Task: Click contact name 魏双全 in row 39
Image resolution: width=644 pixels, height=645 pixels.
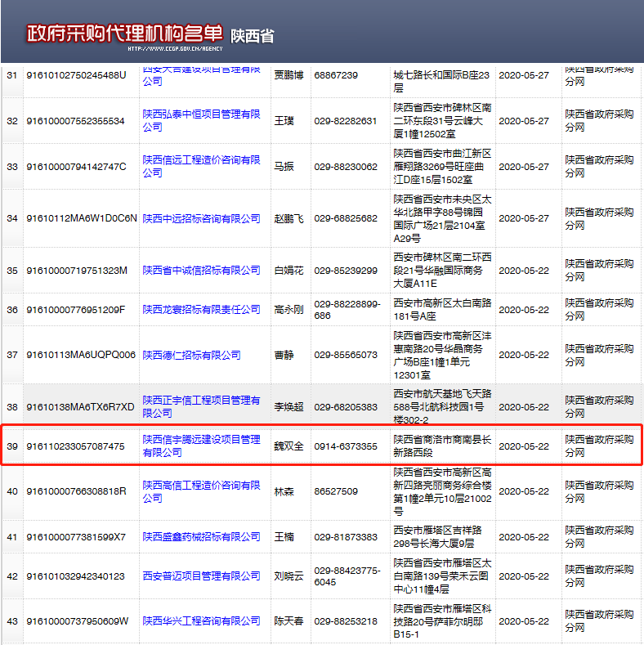Action: tap(288, 446)
